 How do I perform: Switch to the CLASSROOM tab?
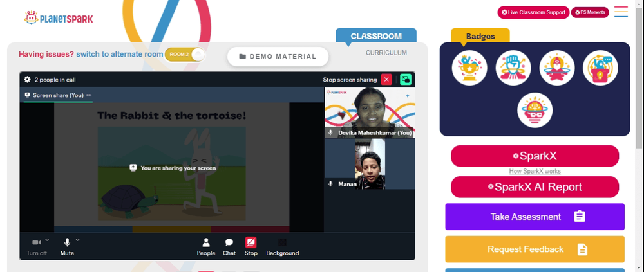376,36
